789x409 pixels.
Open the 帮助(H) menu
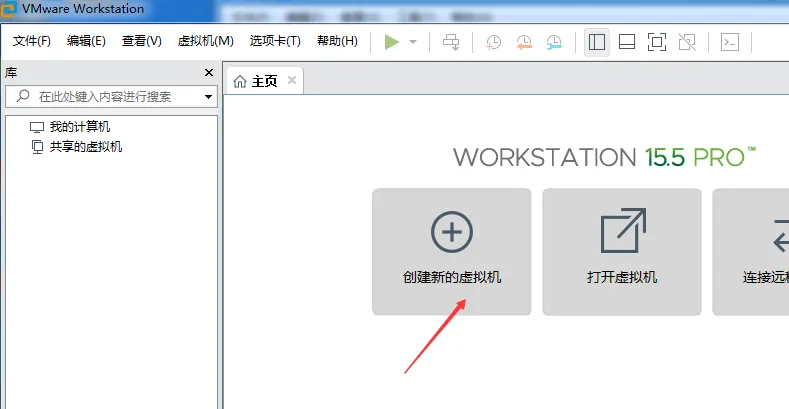pos(337,41)
